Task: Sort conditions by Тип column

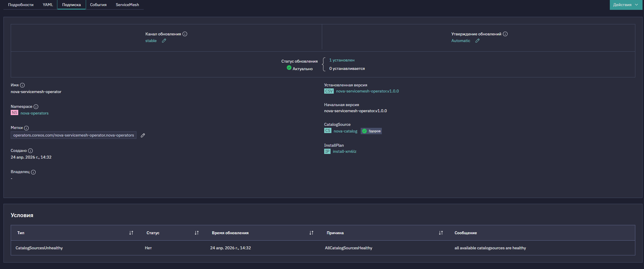Action: (x=131, y=233)
